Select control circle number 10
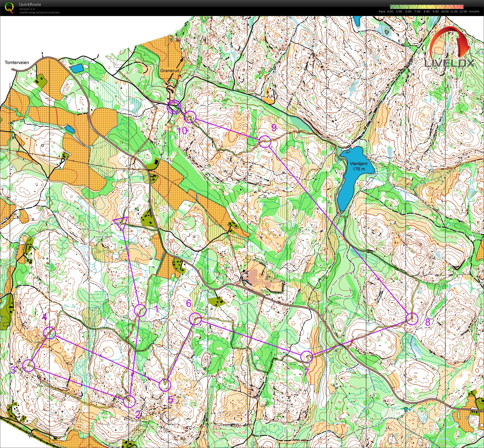484x448 pixels. tap(190, 117)
